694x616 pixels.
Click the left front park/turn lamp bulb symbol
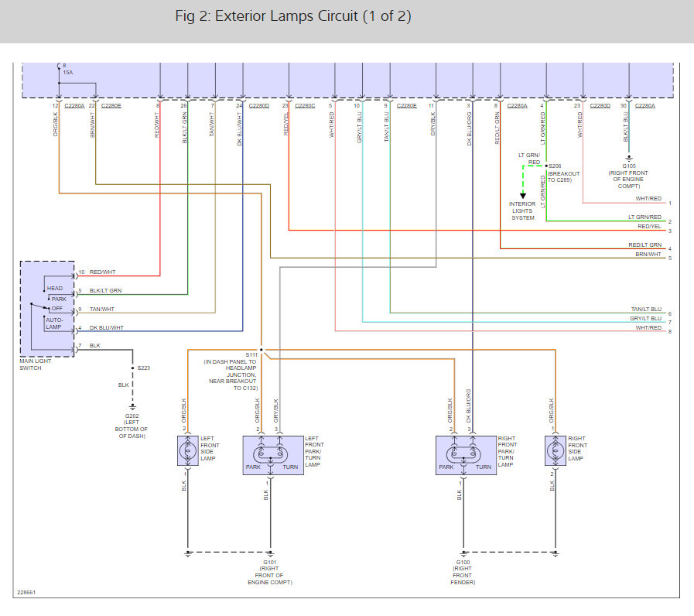(x=271, y=454)
